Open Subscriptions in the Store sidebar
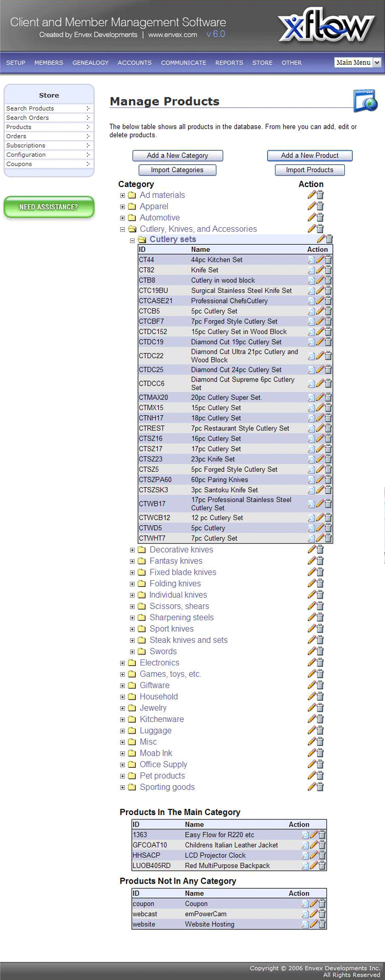 pyautogui.click(x=26, y=146)
